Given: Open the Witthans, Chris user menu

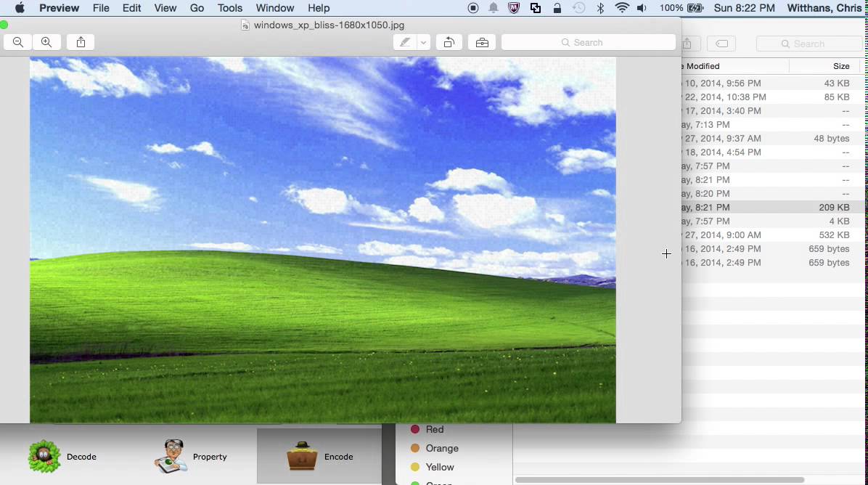Looking at the screenshot, I should [x=824, y=8].
